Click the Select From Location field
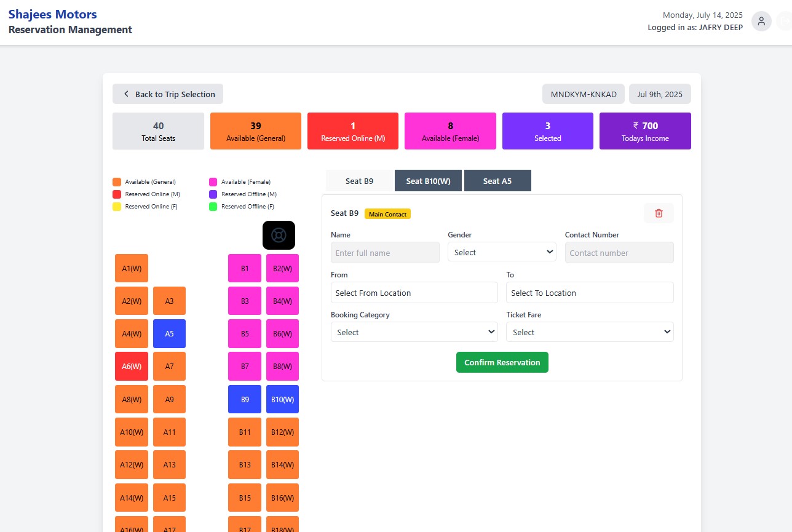The height and width of the screenshot is (532, 792). [x=414, y=293]
